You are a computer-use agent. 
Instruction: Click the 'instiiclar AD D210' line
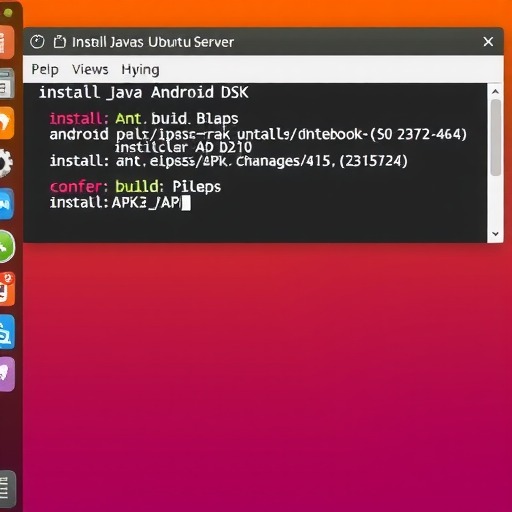[x=183, y=147]
